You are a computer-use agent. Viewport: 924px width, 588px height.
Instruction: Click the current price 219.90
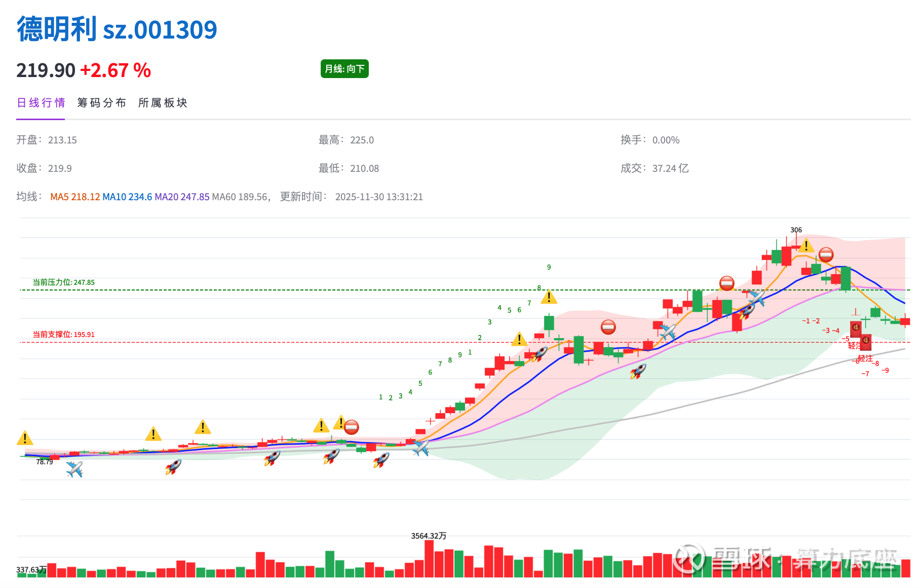coord(46,70)
